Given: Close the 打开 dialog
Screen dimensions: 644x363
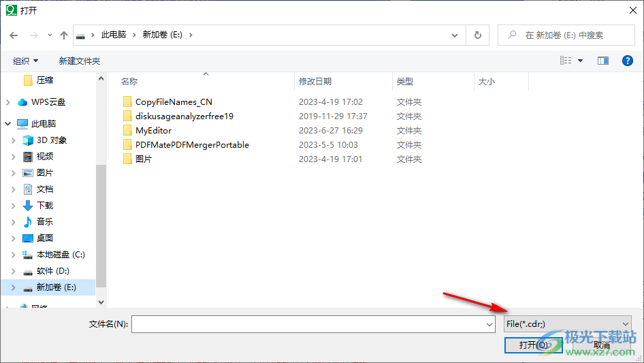Looking at the screenshot, I should [x=633, y=10].
